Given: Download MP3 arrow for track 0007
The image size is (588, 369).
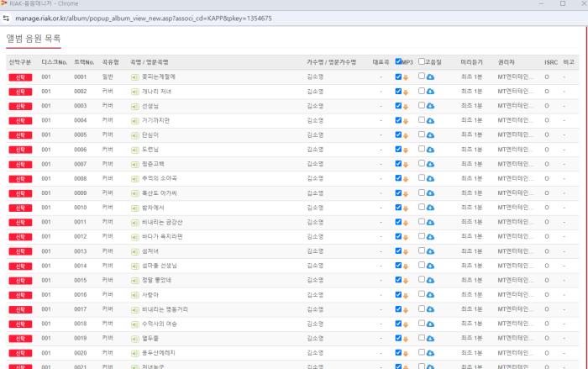Looking at the screenshot, I should coord(406,165).
